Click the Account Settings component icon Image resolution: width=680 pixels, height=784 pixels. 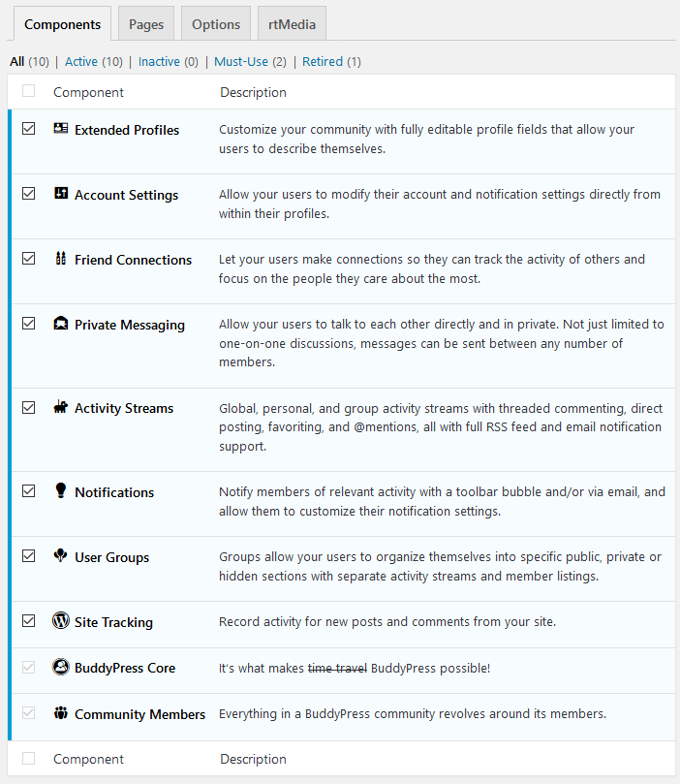click(x=61, y=193)
